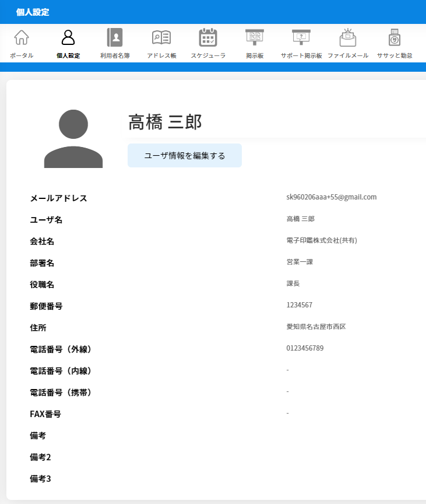This screenshot has width=426, height=504.
Task: Click the 部署名 field label
Action: click(x=42, y=263)
